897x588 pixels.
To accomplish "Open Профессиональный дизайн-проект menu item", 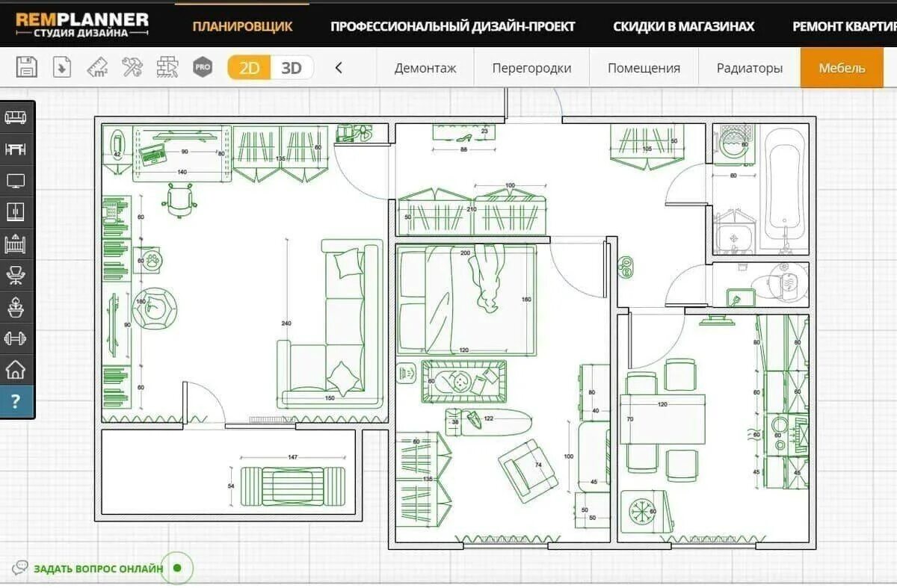I will 453,26.
